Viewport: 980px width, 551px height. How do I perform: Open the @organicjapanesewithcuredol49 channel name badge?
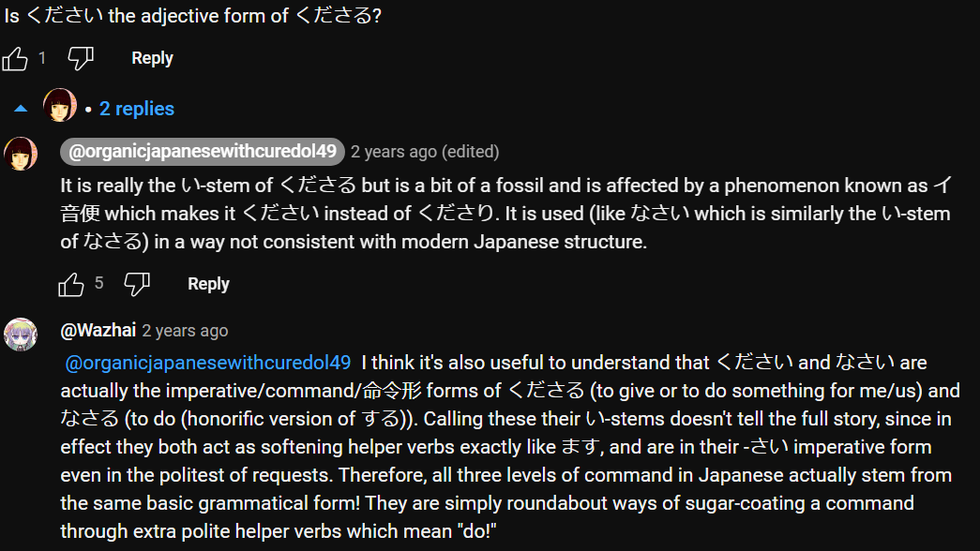(x=202, y=151)
